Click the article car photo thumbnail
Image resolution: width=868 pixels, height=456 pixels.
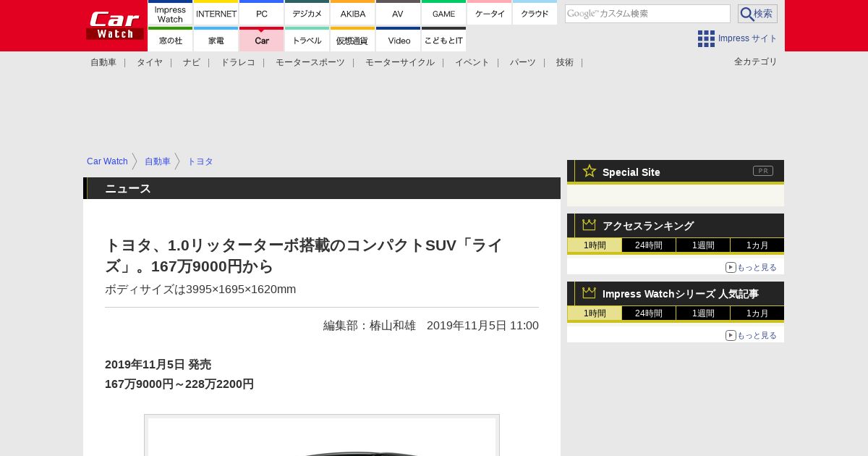point(322,436)
